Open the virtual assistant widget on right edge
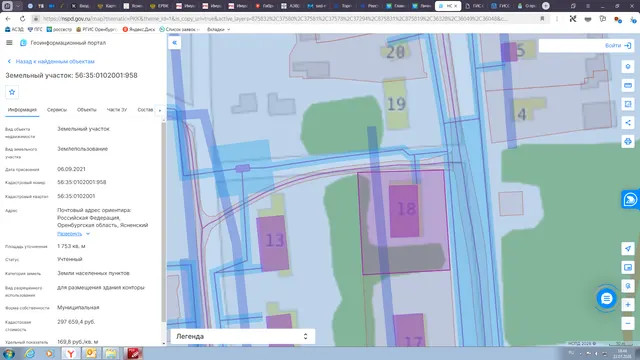The width and height of the screenshot is (640, 360). tap(631, 200)
